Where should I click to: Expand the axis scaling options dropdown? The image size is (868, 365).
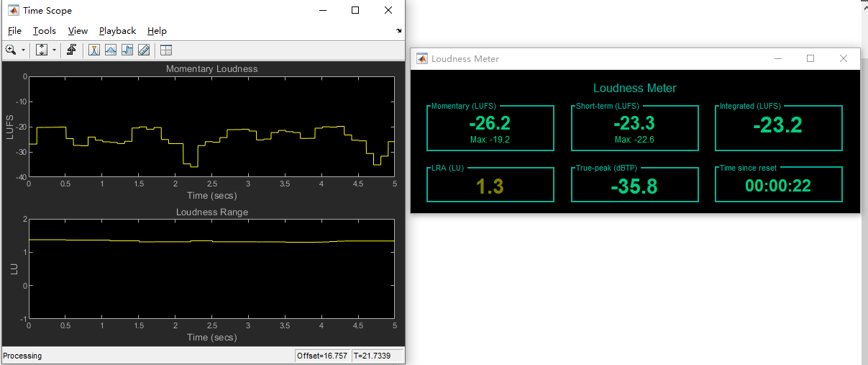pos(55,50)
